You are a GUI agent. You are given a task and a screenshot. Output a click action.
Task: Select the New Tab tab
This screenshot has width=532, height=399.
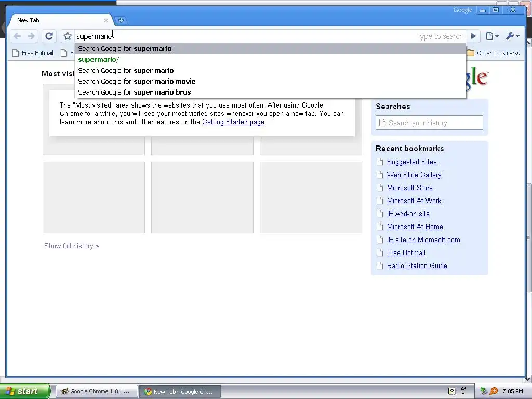coord(61,20)
